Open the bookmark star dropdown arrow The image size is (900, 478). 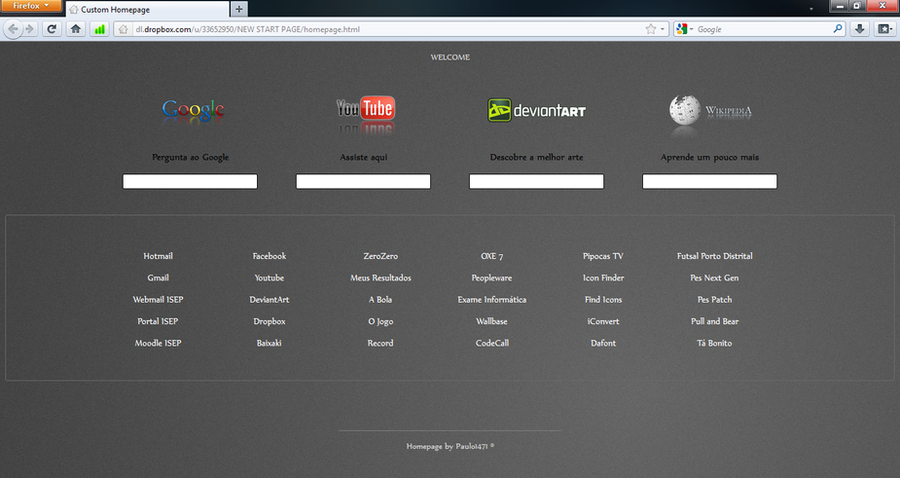tap(662, 29)
